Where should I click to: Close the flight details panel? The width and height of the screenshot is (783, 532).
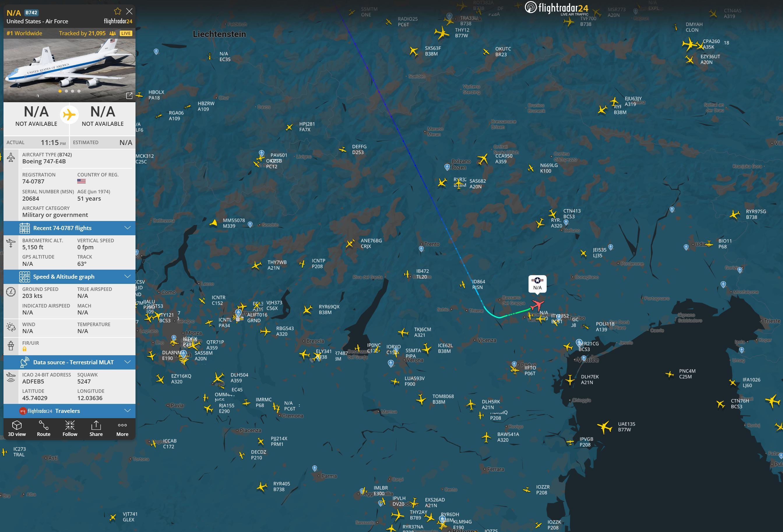129,11
